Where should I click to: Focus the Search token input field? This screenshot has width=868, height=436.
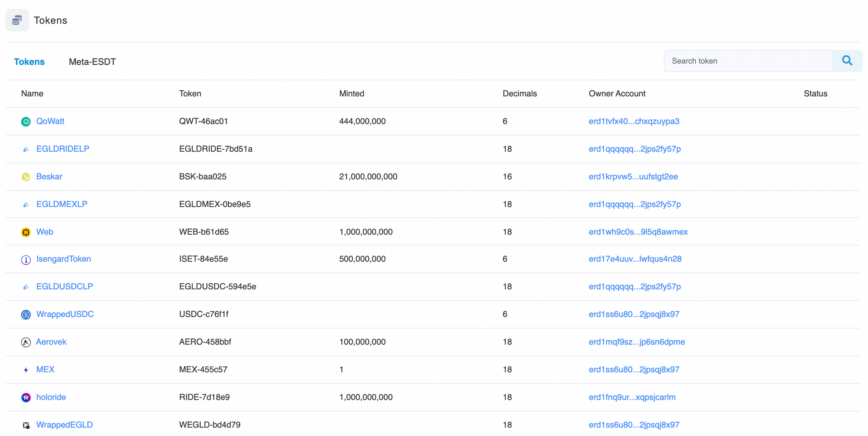pyautogui.click(x=748, y=61)
